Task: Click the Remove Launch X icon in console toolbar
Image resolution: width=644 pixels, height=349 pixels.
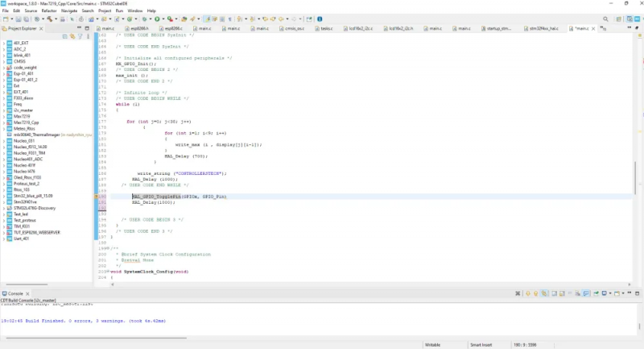Action: pos(518,293)
